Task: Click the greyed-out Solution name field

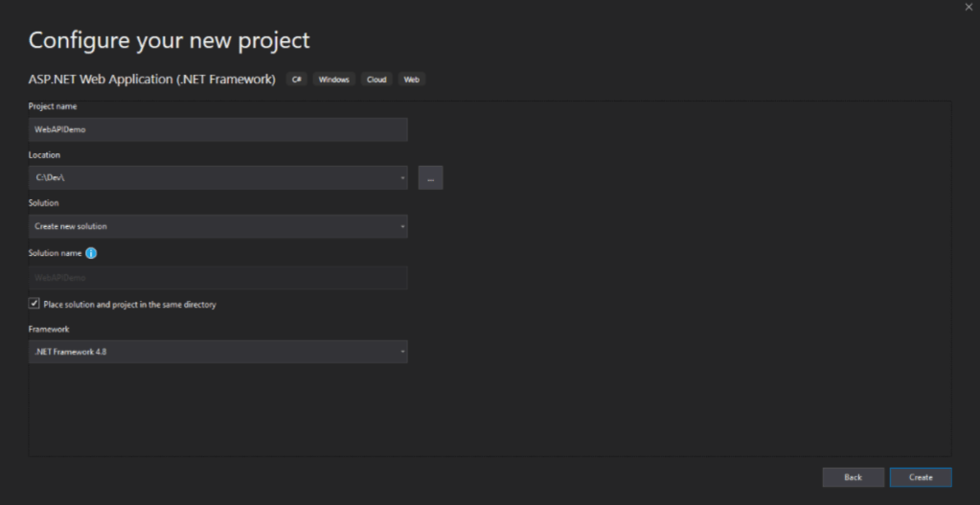Action: (217, 277)
